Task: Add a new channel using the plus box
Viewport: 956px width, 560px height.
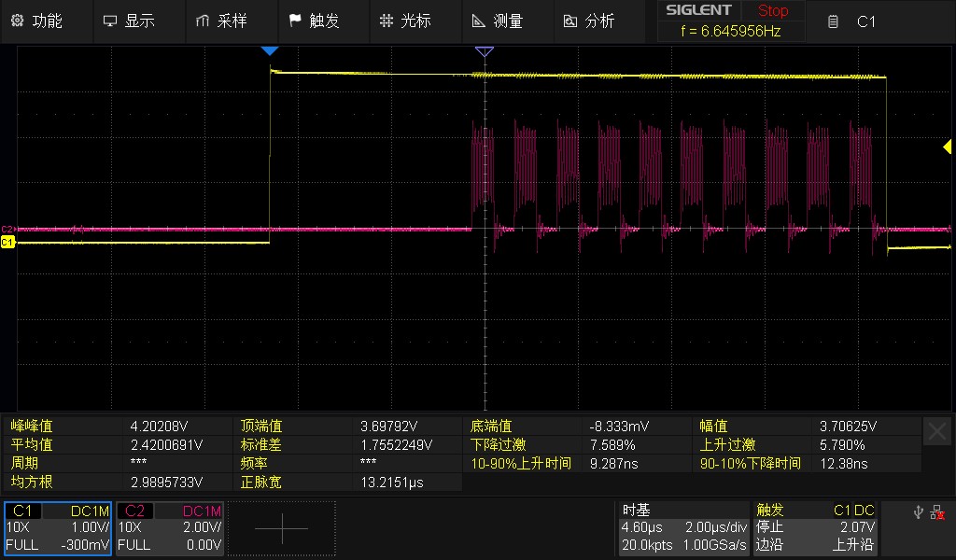Action: coord(281,528)
